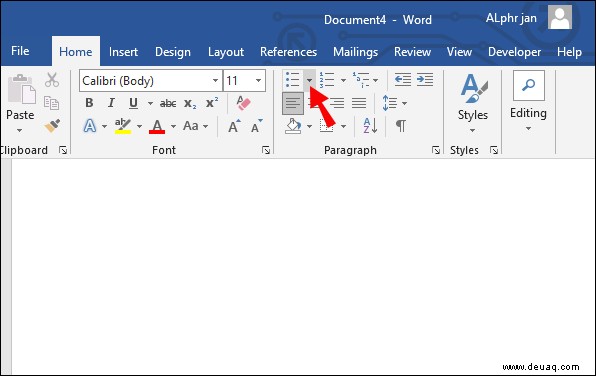Switch to the Layout tab
This screenshot has width=596, height=376.
(226, 52)
